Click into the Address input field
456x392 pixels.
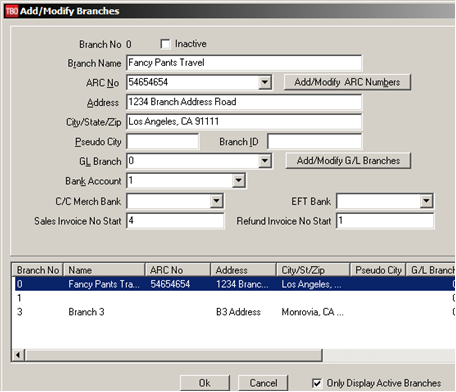pyautogui.click(x=244, y=102)
